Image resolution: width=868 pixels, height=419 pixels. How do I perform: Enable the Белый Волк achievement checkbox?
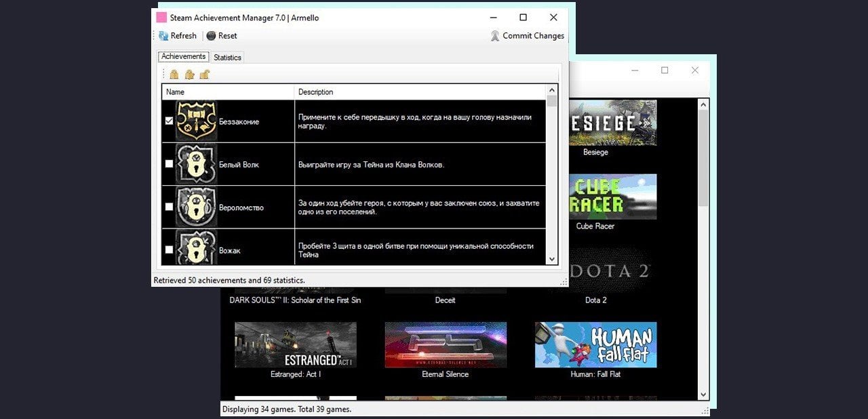(169, 164)
